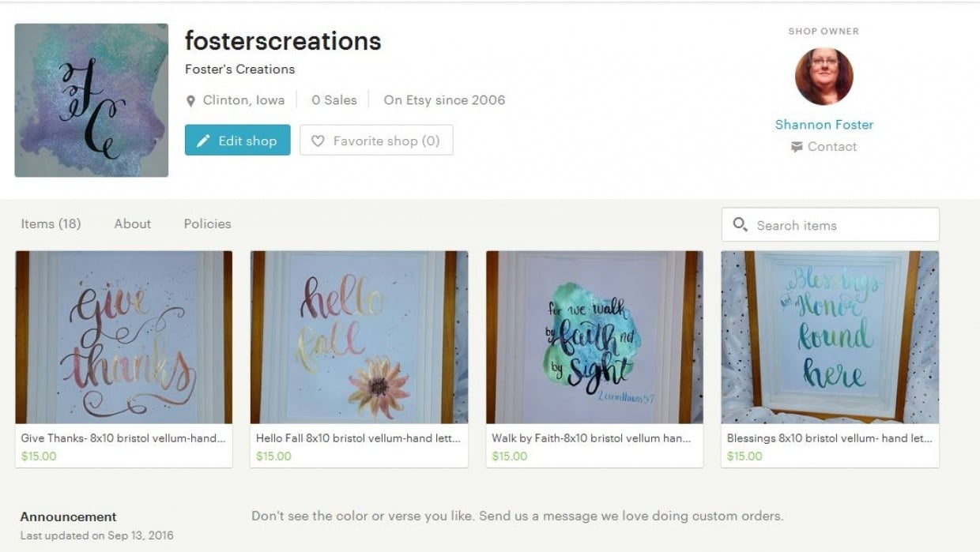The height and width of the screenshot is (552, 980).
Task: Click the heart icon in Favorite shop button
Action: (318, 140)
